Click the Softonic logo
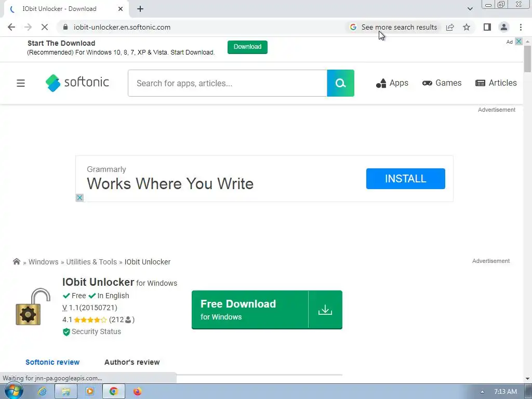Viewport: 532px width, 399px height. tap(77, 83)
